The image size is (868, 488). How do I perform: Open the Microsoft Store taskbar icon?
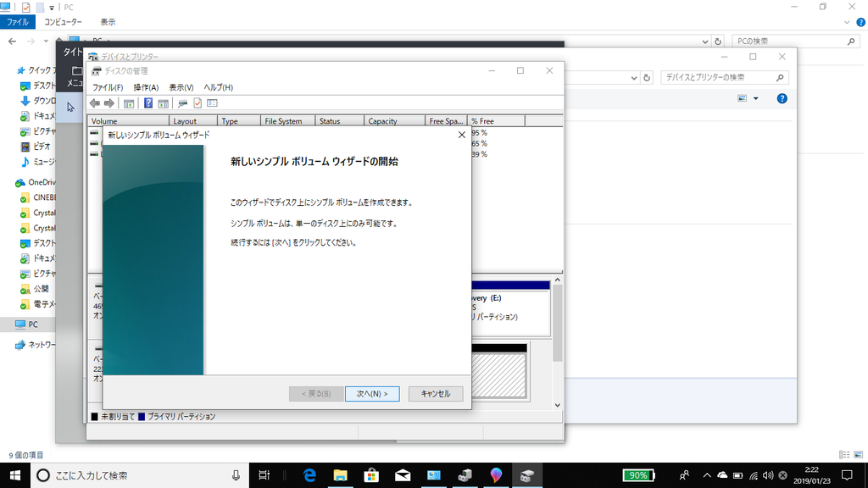tap(370, 475)
